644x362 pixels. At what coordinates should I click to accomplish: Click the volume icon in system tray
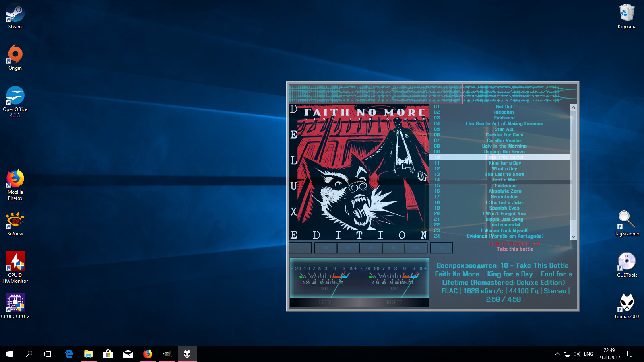(x=577, y=354)
